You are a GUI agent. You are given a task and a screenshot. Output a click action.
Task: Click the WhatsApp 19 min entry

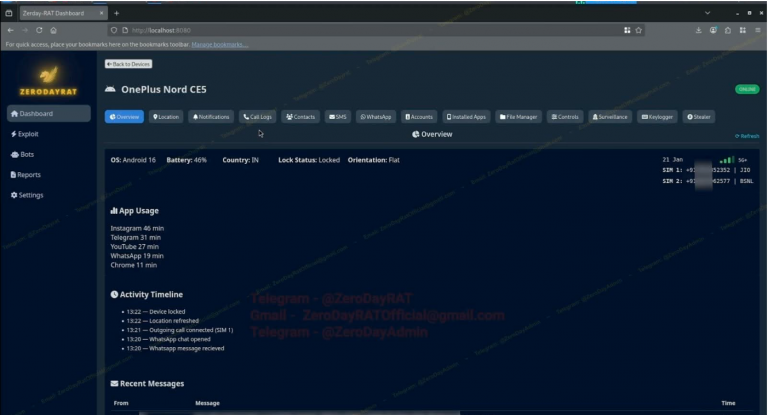click(137, 256)
